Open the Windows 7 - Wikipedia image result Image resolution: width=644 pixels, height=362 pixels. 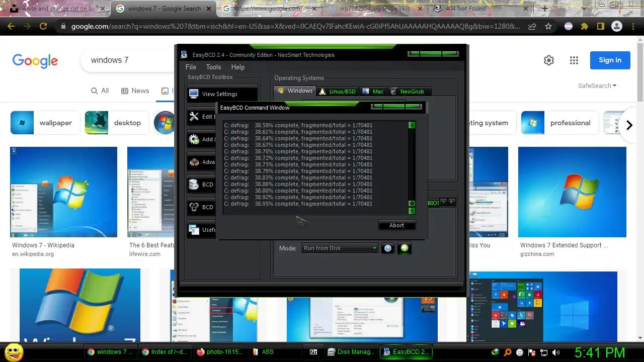(63, 192)
